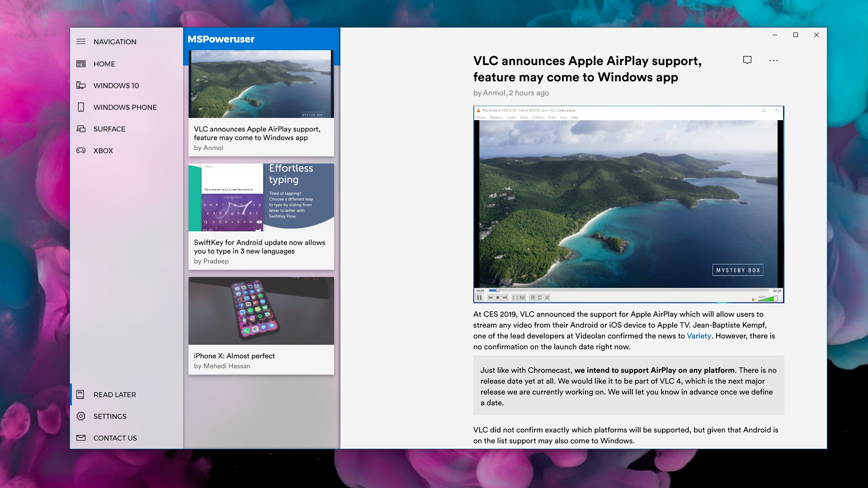Open the Xbox controller icon
868x488 pixels.
81,150
